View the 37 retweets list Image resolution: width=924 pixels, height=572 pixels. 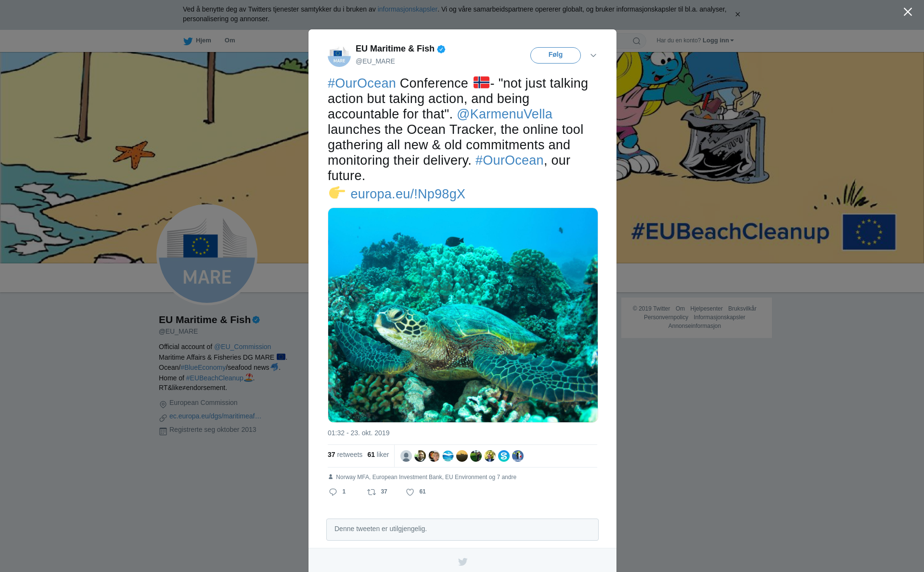pos(345,455)
